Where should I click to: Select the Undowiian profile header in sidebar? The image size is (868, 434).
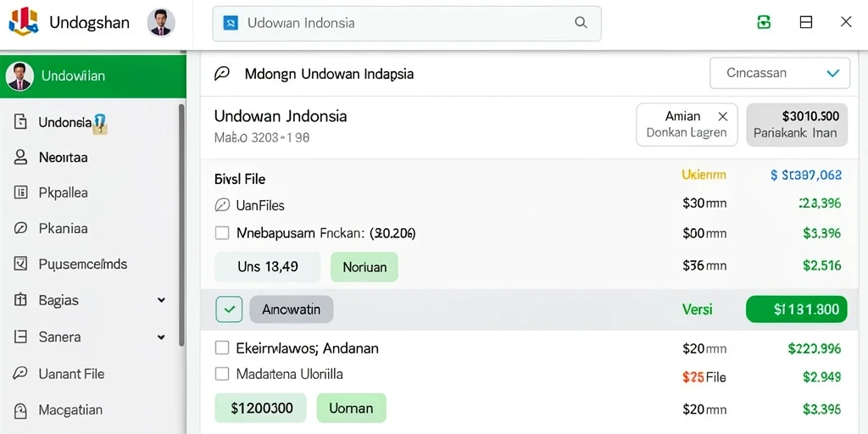click(x=93, y=75)
